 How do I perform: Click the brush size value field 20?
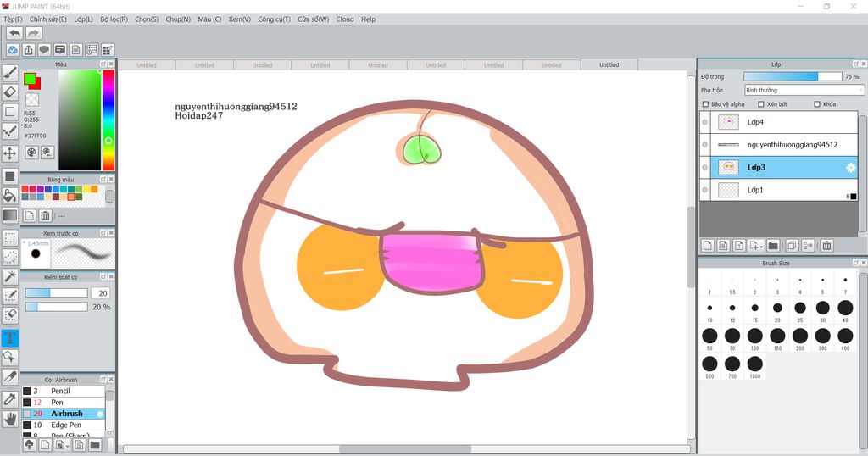pos(101,293)
